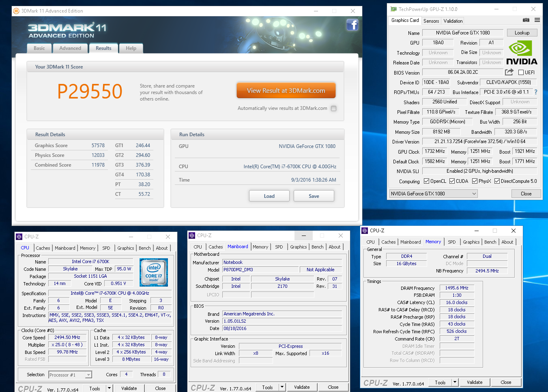This screenshot has width=548, height=392.
Task: Toggle the PhysX checkbox
Action: pos(475,181)
